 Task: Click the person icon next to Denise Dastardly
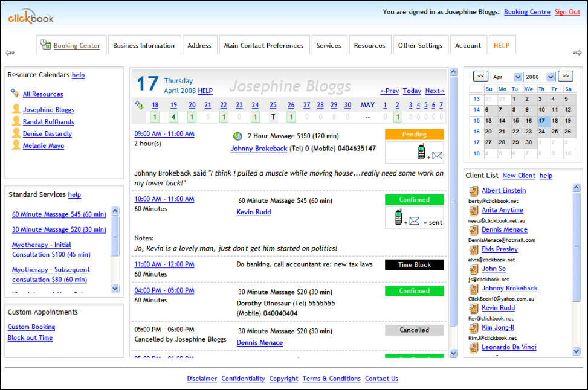16,133
